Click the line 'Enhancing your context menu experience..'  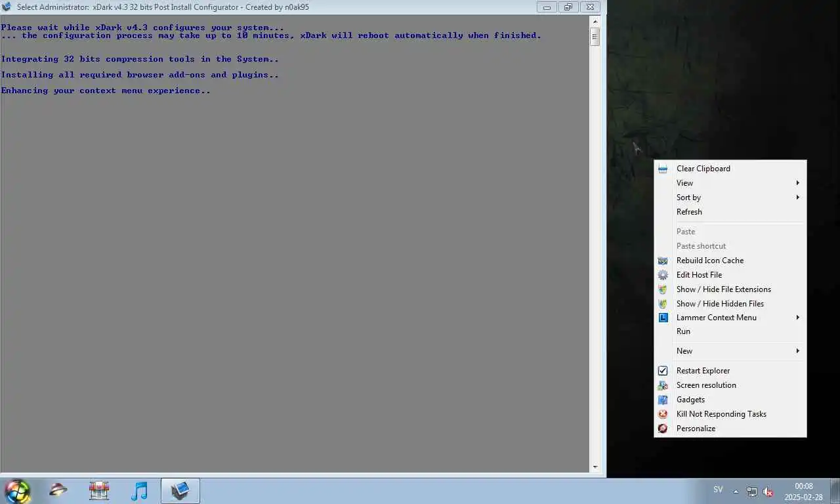point(106,91)
